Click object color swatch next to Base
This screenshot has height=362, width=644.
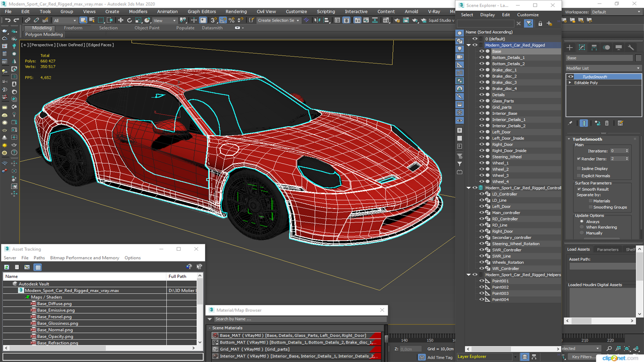[x=638, y=58]
